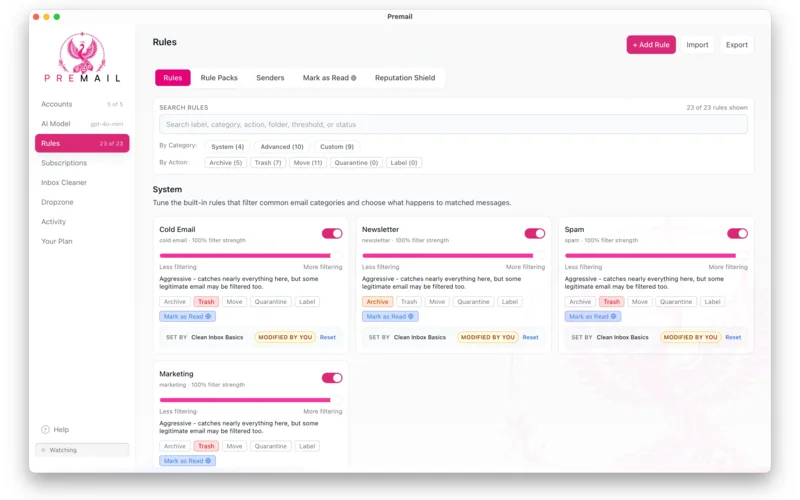Toggle Mark as Read on Newsletter
Viewport: 800px width, 500px height.
pos(390,316)
